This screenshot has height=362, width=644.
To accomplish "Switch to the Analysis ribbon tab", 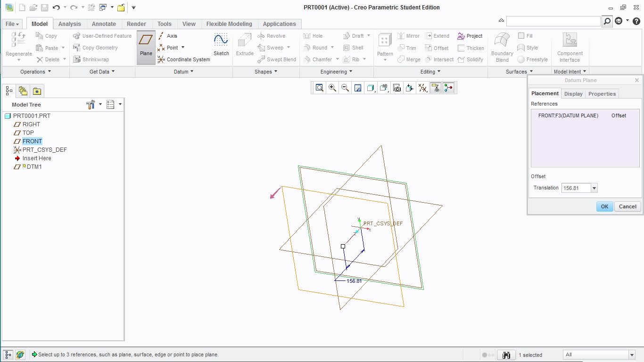I will coord(70,24).
